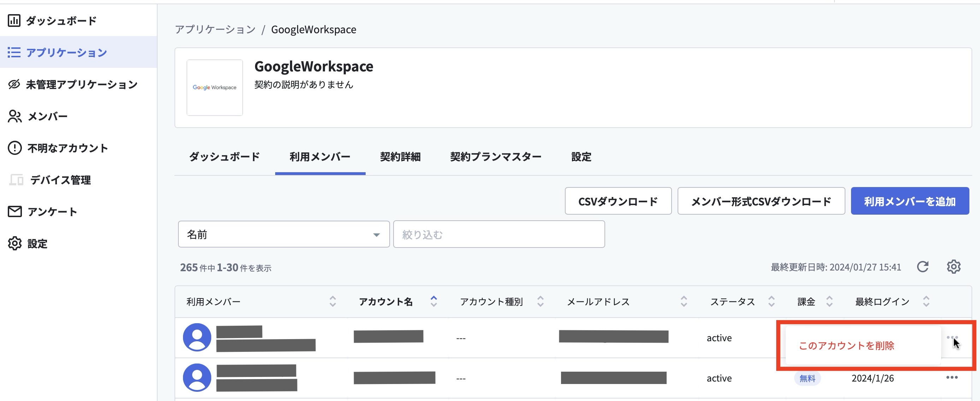Image resolution: width=980 pixels, height=401 pixels.
Task: Click 契約の説明がありません description text
Action: 303,85
